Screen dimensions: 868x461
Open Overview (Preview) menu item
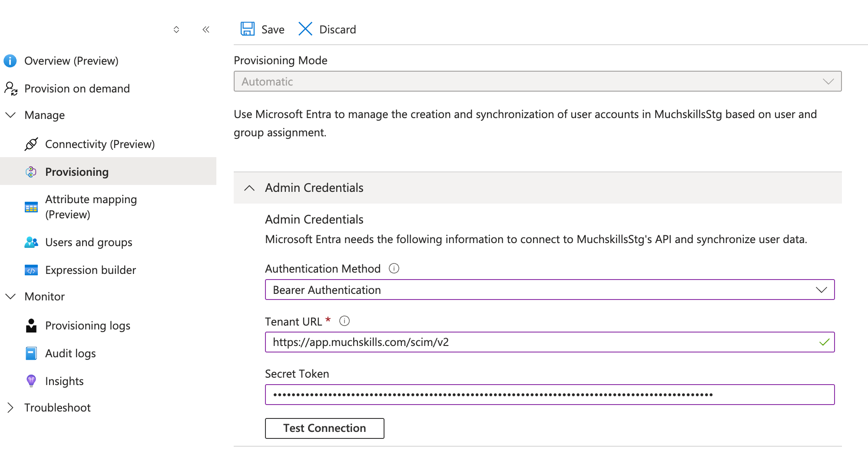[71, 61]
